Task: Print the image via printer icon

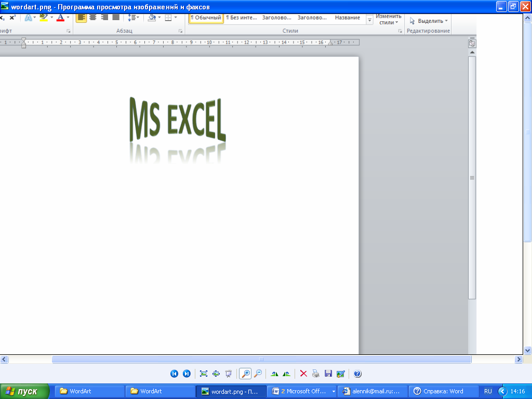Action: [x=316, y=374]
